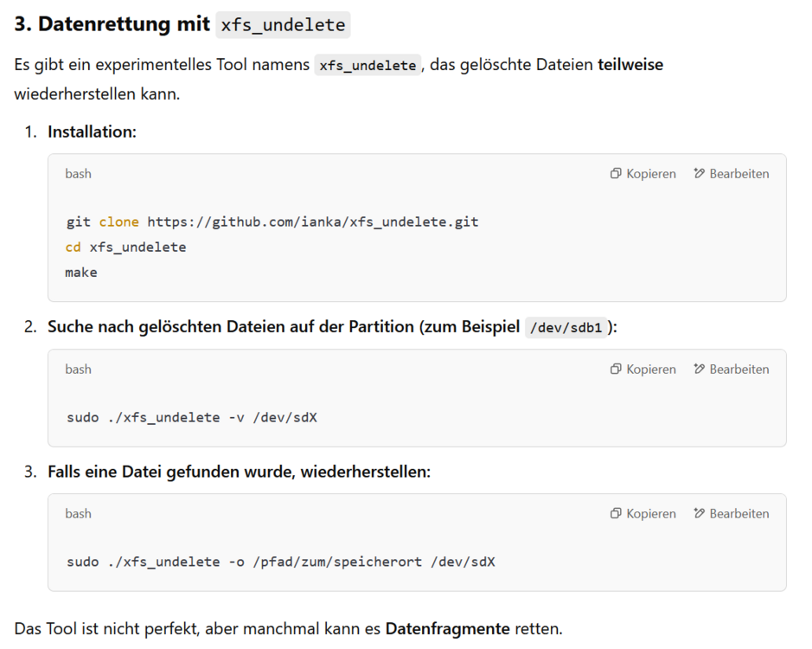Click copy icon in Installation code block
812x649 pixels.
pos(615,174)
